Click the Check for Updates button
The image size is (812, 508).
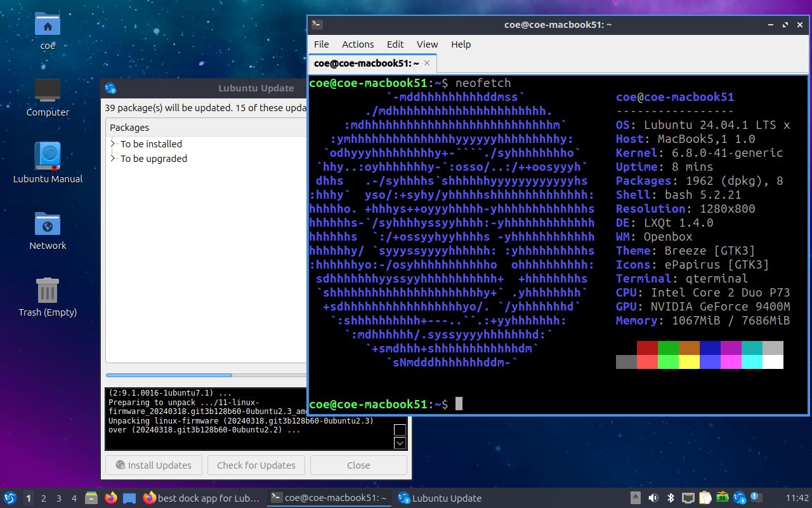point(256,465)
